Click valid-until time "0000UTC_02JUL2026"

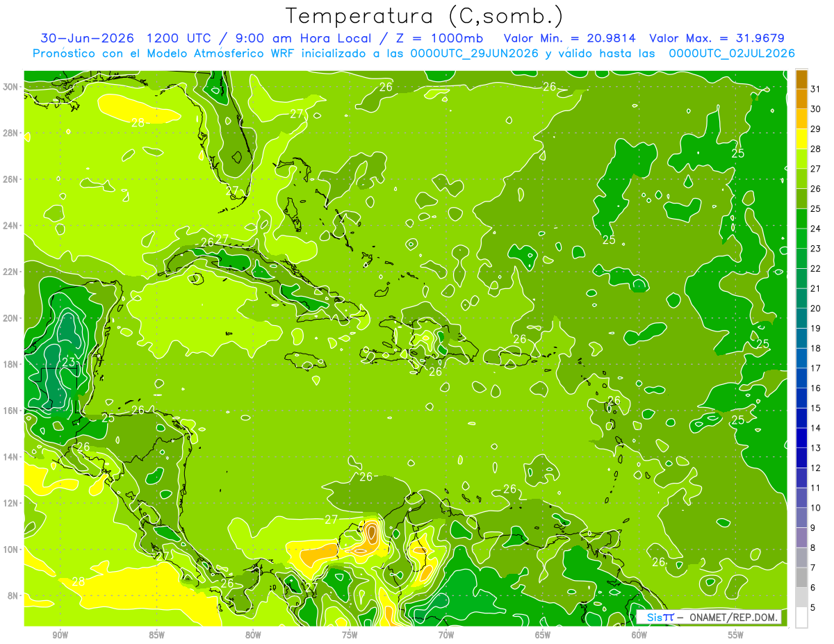731,53
